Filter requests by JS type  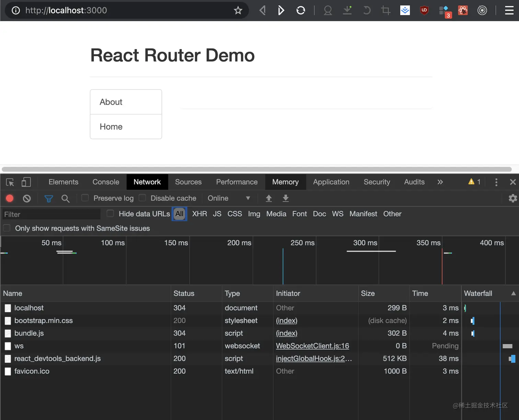pyautogui.click(x=217, y=214)
